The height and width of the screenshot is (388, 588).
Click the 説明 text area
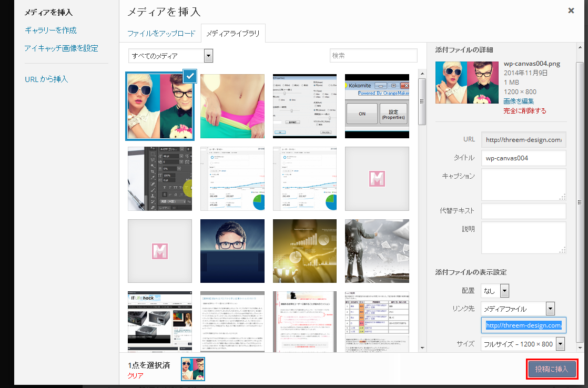pyautogui.click(x=523, y=238)
